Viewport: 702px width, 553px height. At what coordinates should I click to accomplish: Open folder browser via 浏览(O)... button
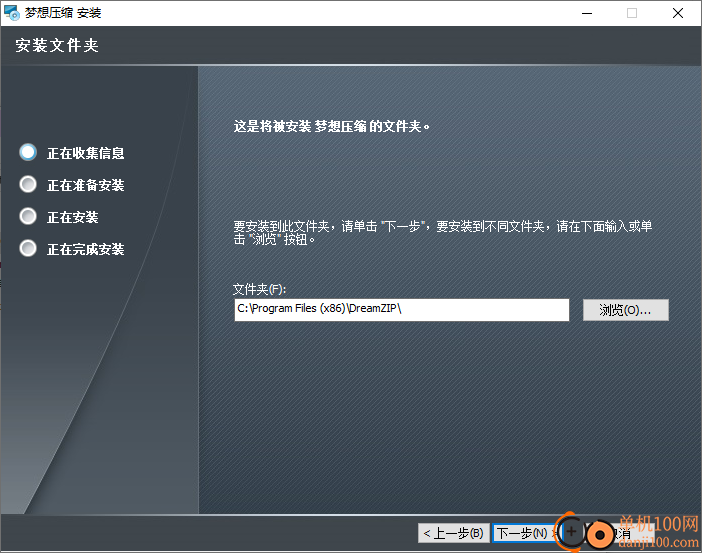click(625, 310)
